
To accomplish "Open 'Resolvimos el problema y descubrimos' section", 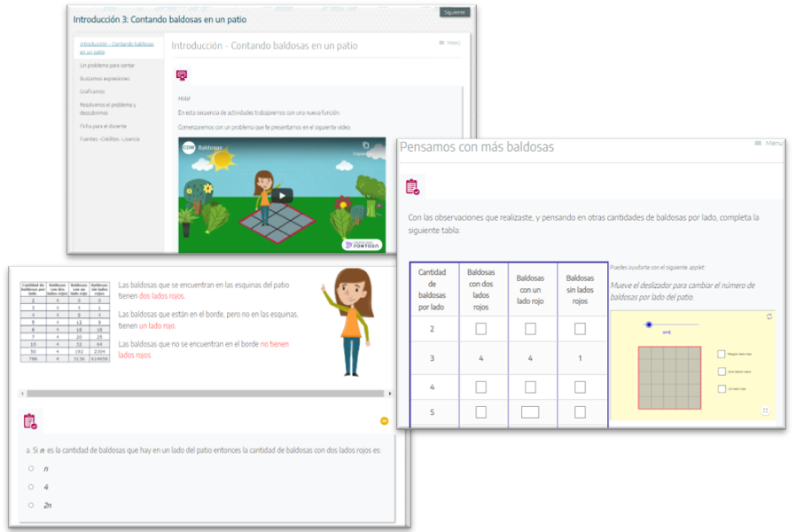I will click(107, 109).
